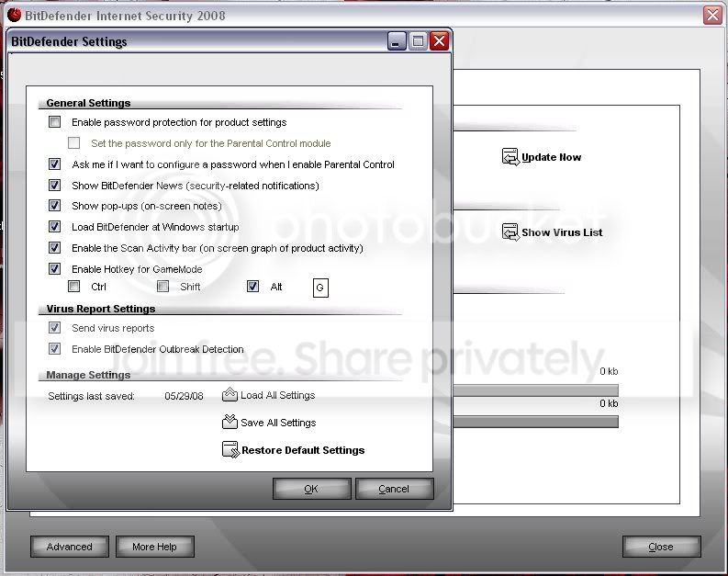The image size is (728, 576).
Task: Click the Load All Settings link text
Action: coord(277,395)
